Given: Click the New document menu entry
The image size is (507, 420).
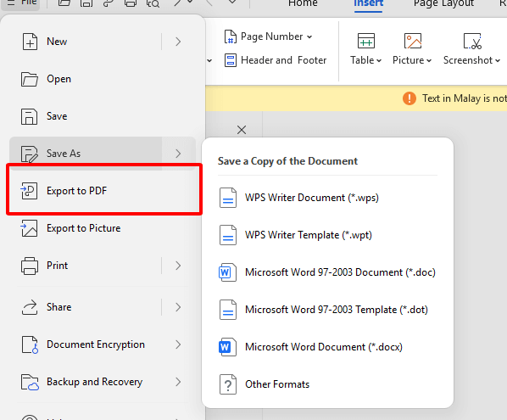Looking at the screenshot, I should (x=86, y=42).
